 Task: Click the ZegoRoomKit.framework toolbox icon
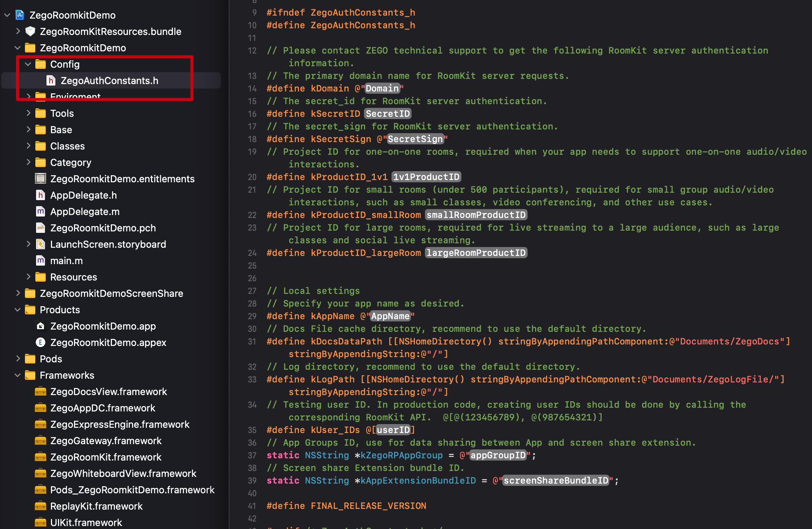coord(41,457)
